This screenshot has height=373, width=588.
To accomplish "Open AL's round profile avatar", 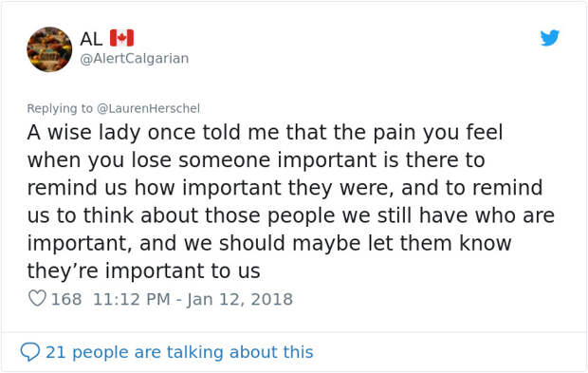I will pyautogui.click(x=49, y=49).
